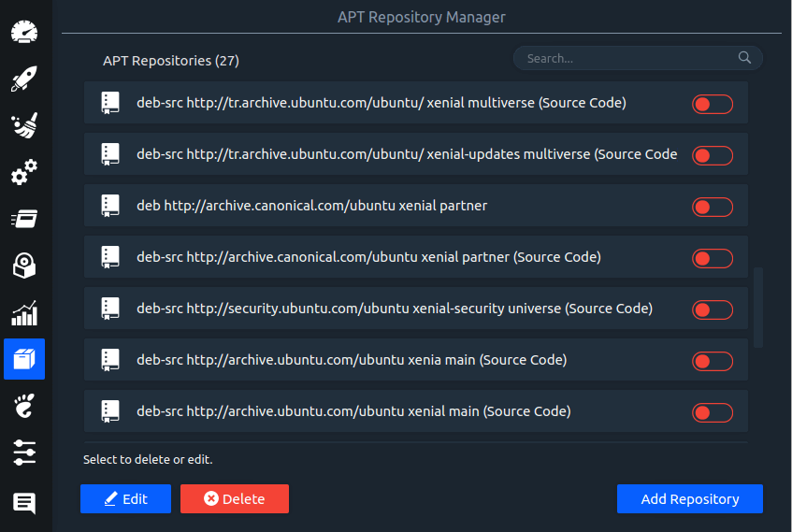
Task: Select 'deb-src http://tr.archive.ubuntu.com/ubuntu/ xenial multiverse' row
Action: [x=416, y=103]
